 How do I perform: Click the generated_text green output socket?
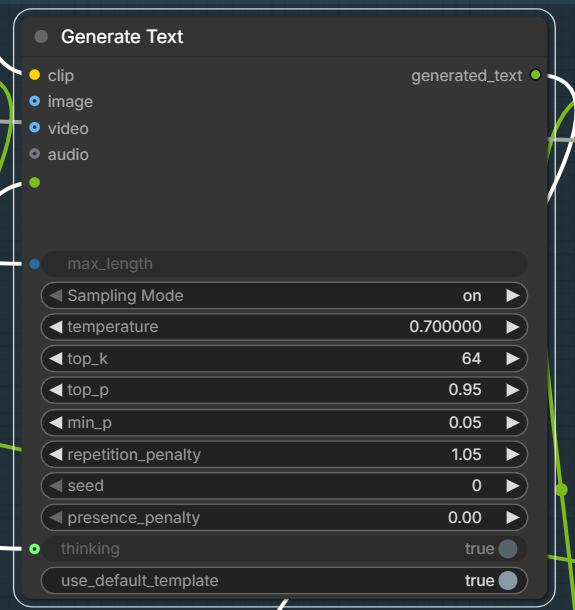pos(535,75)
